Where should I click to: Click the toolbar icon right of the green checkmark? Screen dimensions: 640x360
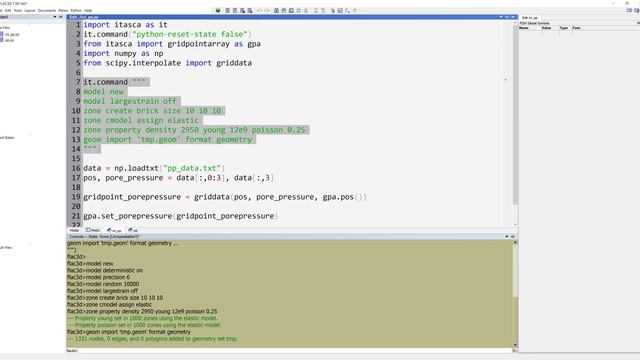[227, 11]
